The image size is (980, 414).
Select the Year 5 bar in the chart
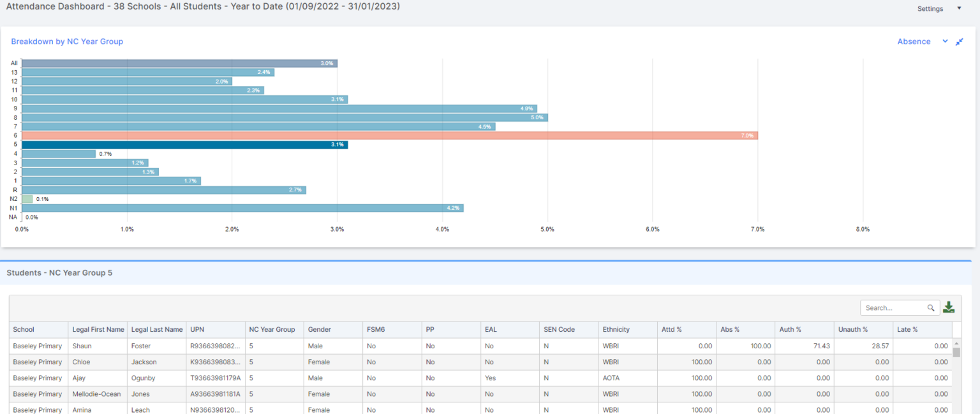coord(179,144)
